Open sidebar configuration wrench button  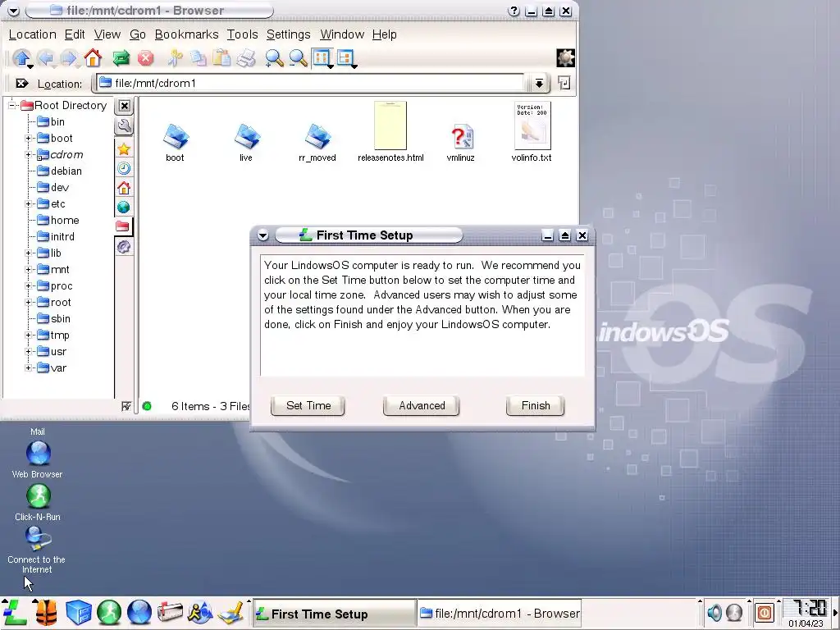[x=124, y=126]
